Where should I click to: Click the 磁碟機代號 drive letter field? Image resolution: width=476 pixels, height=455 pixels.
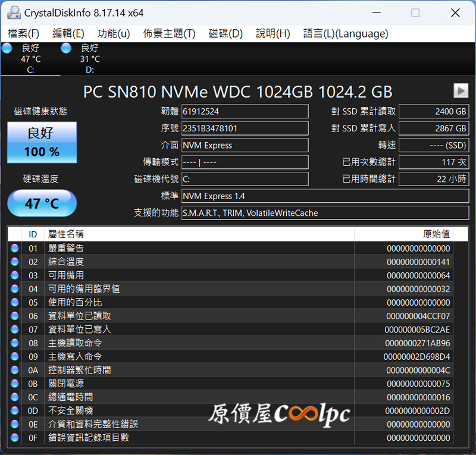pos(245,179)
